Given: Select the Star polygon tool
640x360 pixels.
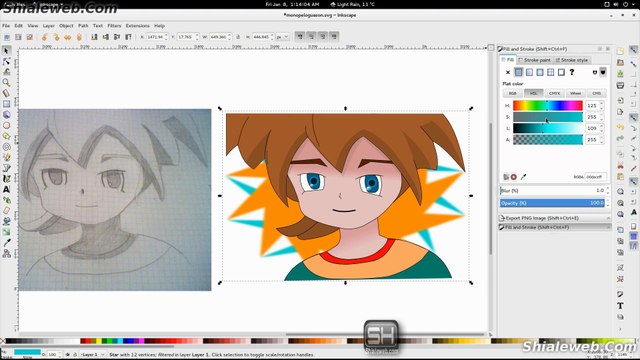Looking at the screenshot, I should pos(6,136).
